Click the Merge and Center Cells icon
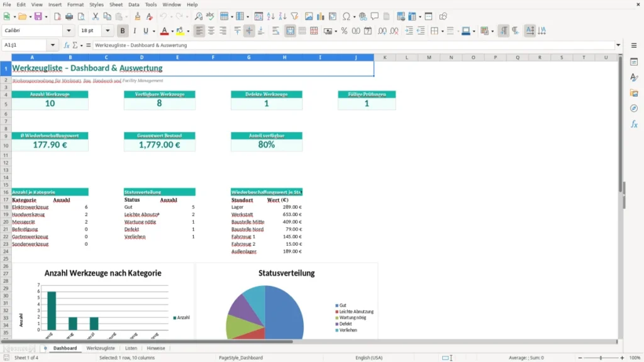The height and width of the screenshot is (362, 644). click(290, 31)
